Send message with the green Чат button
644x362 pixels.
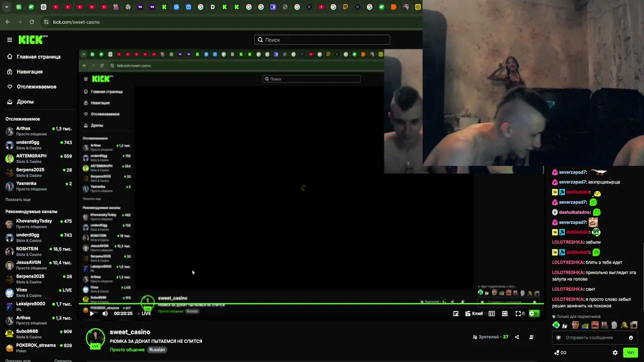coord(630,352)
